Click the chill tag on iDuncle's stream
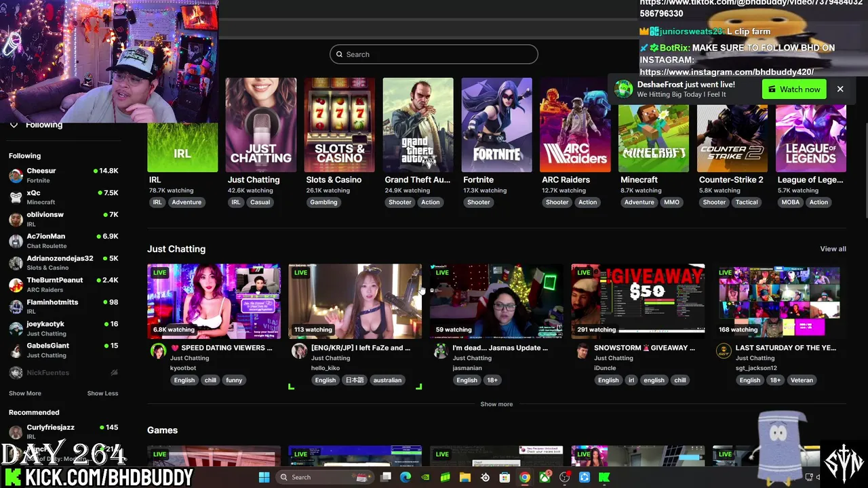Screen dimensions: 868x488 click(x=680, y=380)
